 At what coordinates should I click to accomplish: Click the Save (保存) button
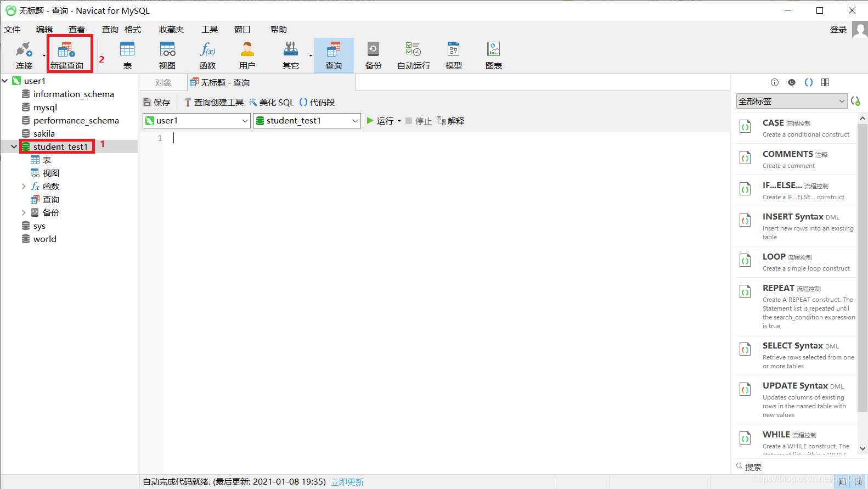[157, 102]
